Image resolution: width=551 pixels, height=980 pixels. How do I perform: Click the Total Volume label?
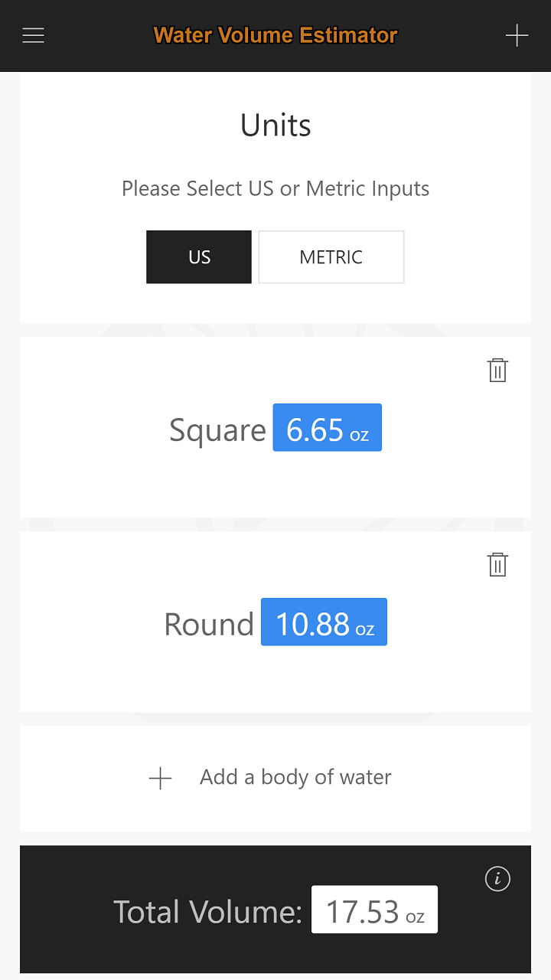[x=208, y=912]
